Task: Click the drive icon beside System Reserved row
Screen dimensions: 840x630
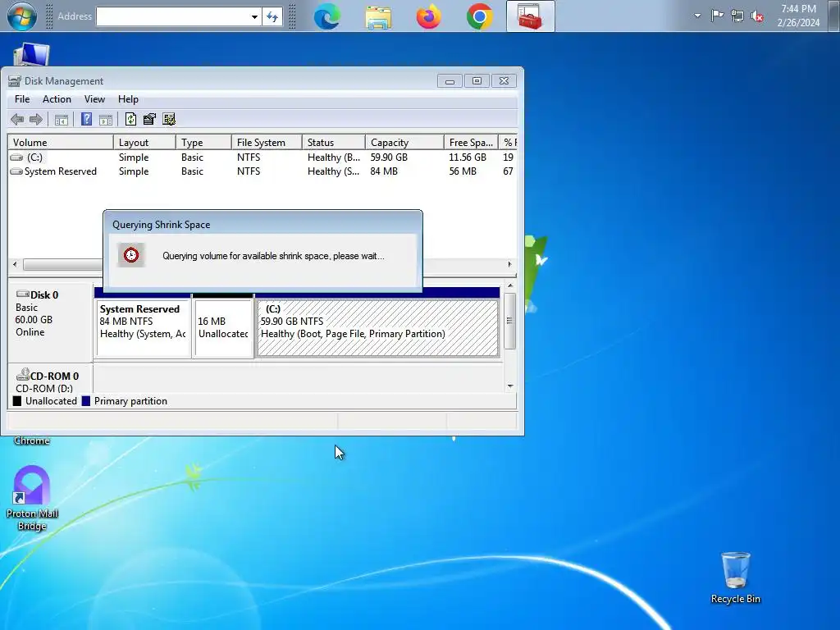Action: pos(16,171)
